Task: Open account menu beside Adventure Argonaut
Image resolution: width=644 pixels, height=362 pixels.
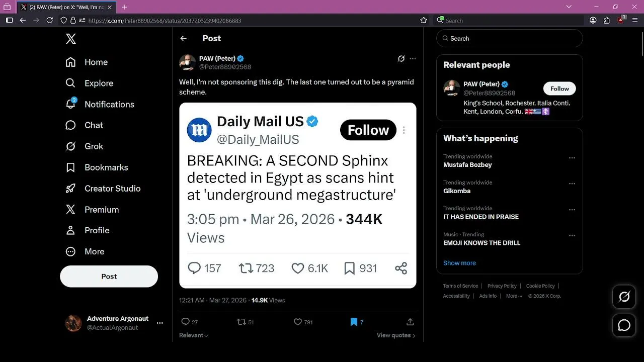Action: click(x=160, y=323)
